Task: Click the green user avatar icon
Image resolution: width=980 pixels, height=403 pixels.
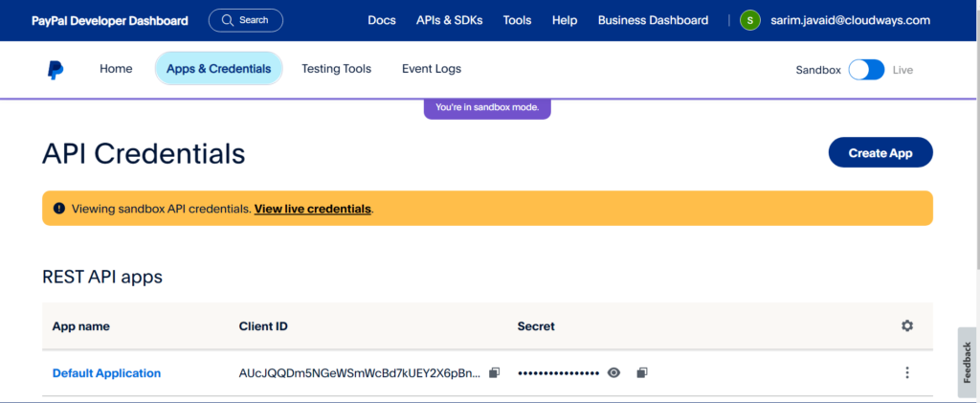Action: tap(750, 20)
